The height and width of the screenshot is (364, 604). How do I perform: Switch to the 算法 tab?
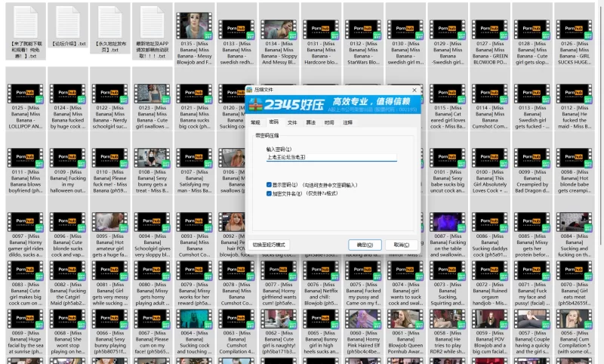[x=311, y=122]
